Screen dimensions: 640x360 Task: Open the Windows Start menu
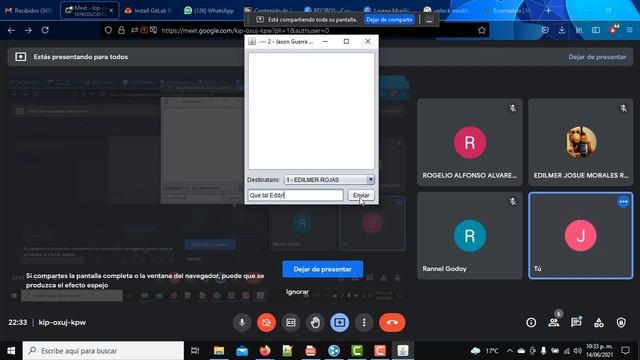click(x=11, y=351)
